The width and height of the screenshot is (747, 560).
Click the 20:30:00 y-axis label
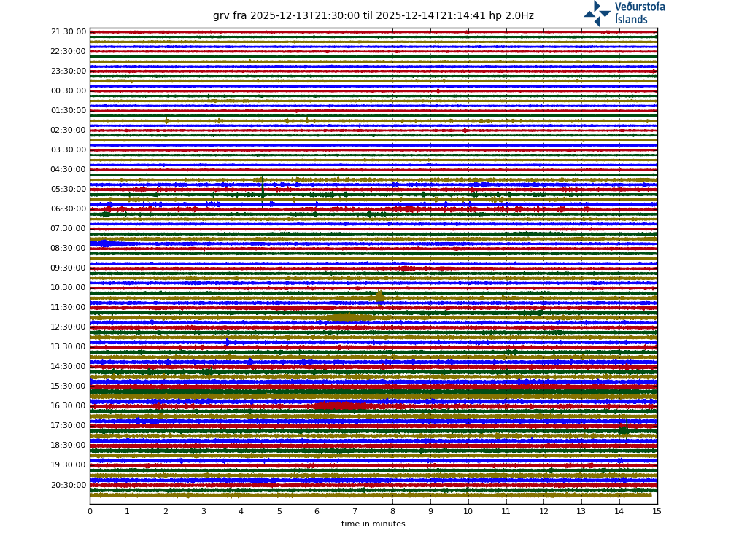point(69,485)
